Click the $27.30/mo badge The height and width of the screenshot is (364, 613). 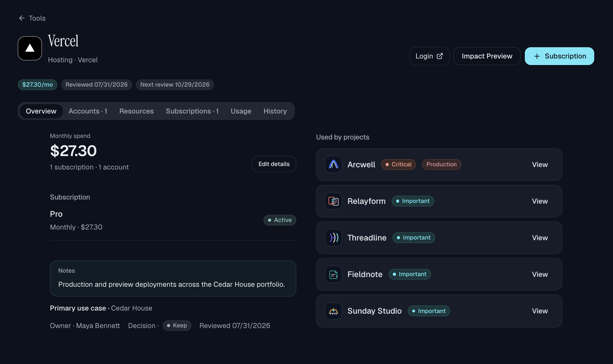coord(38,85)
